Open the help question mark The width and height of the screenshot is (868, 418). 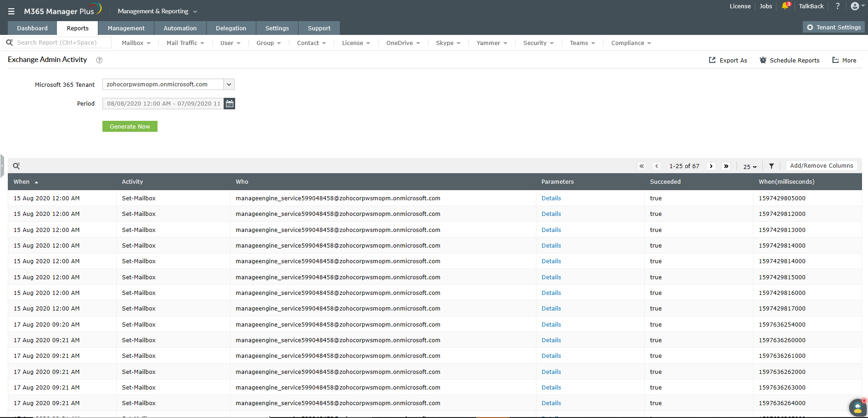838,6
